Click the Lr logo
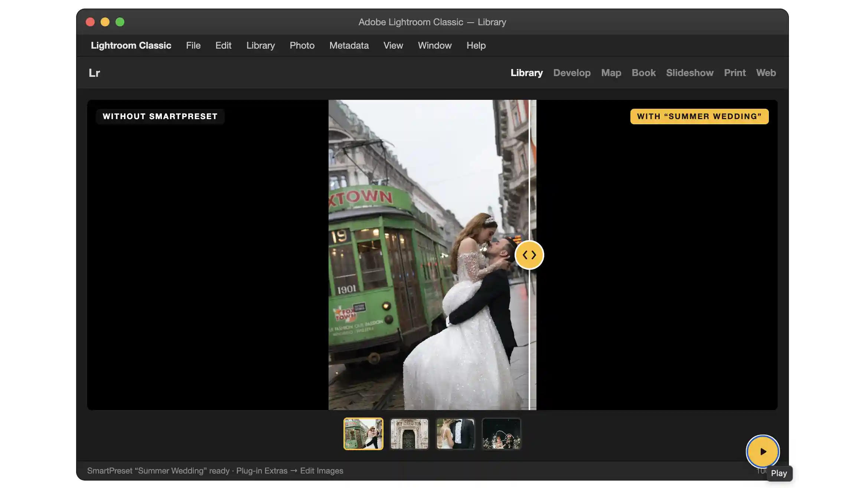 click(x=94, y=73)
